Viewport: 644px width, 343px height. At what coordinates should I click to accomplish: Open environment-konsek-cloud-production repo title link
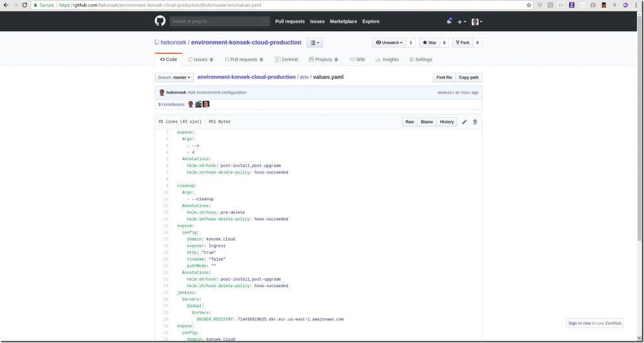(x=246, y=42)
